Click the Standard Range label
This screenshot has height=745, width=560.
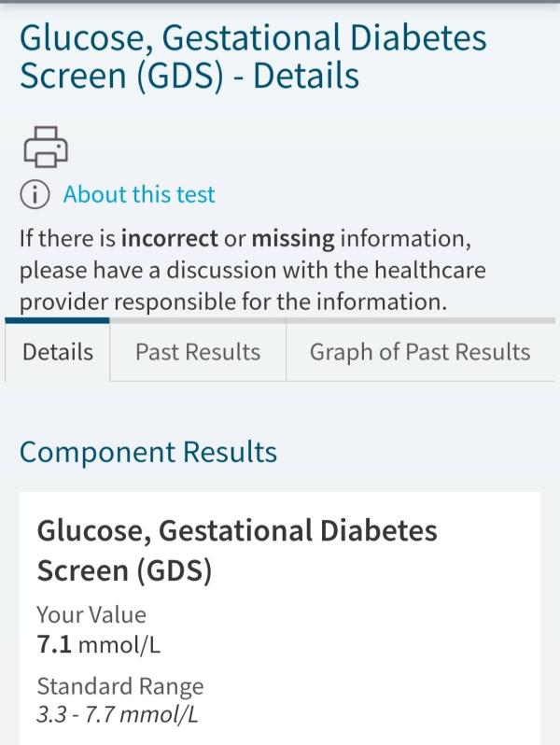(120, 686)
